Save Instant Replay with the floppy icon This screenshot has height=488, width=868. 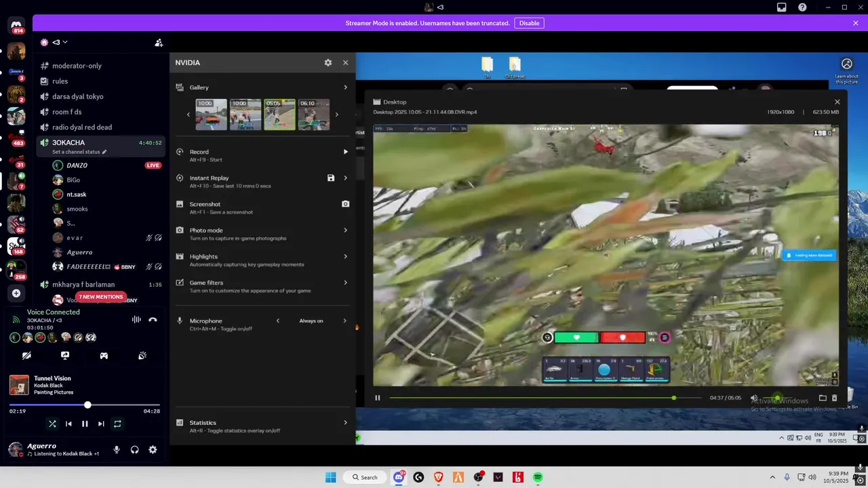click(331, 178)
